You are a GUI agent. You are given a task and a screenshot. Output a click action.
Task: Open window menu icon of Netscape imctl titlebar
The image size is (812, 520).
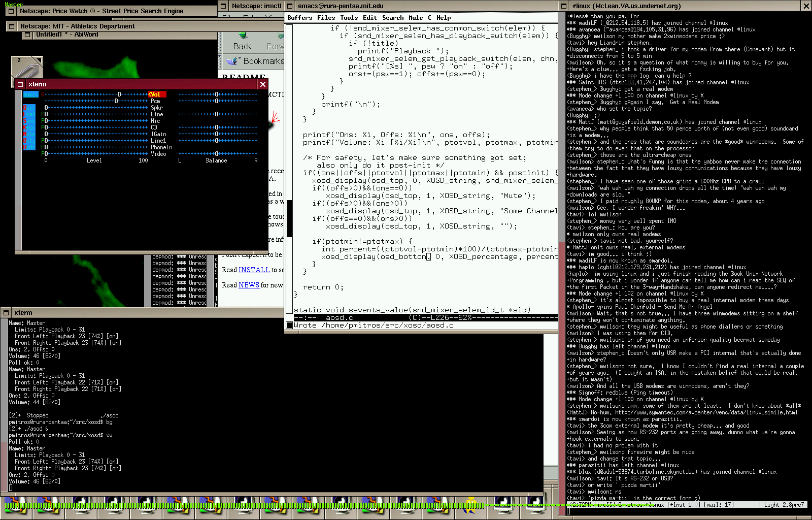click(223, 6)
